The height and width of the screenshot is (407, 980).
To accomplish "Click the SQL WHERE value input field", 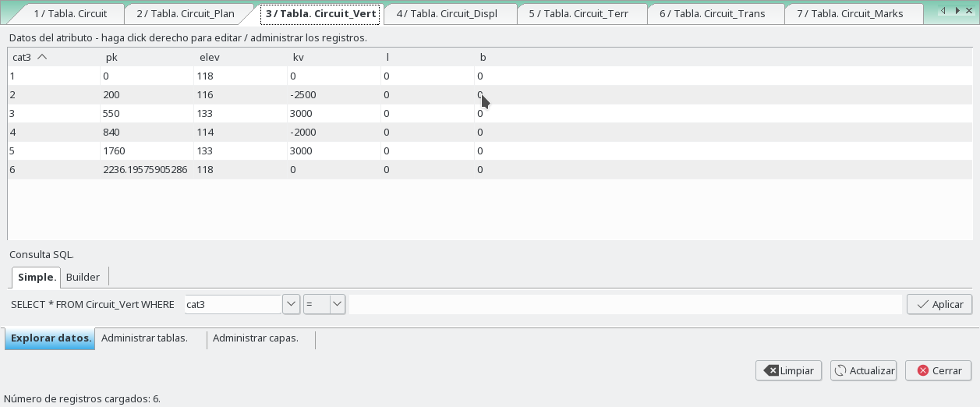I will pyautogui.click(x=624, y=304).
